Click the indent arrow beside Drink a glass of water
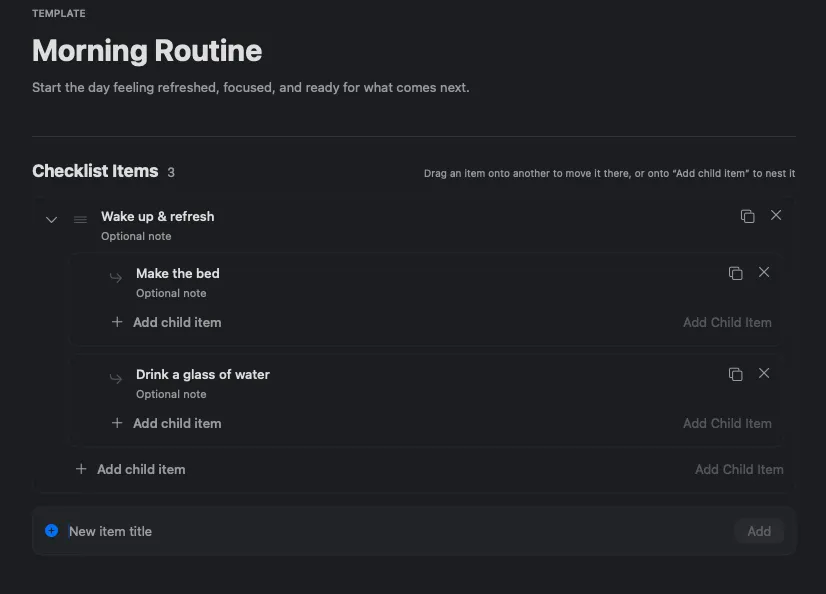The image size is (826, 594). [x=115, y=378]
